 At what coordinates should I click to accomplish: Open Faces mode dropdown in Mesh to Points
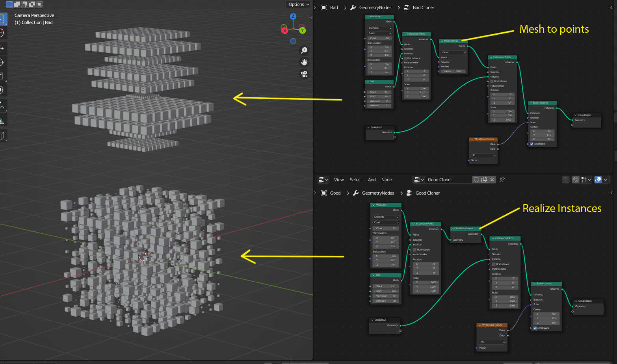[453, 52]
